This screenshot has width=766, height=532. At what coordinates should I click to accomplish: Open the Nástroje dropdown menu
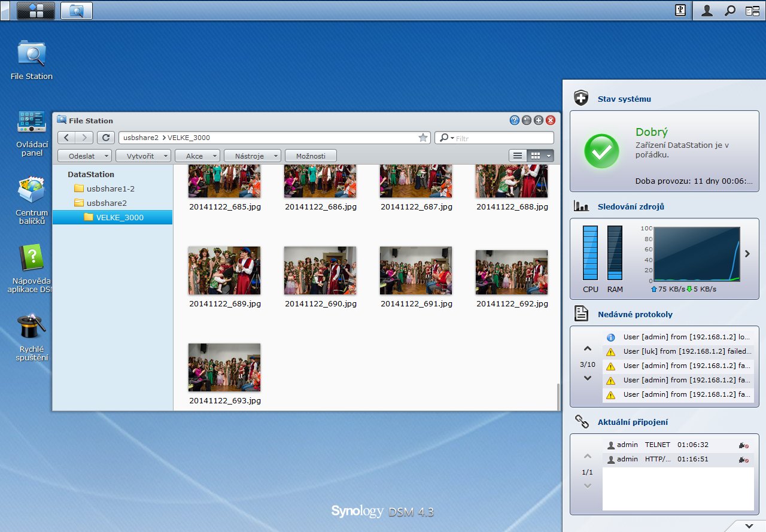tap(252, 156)
